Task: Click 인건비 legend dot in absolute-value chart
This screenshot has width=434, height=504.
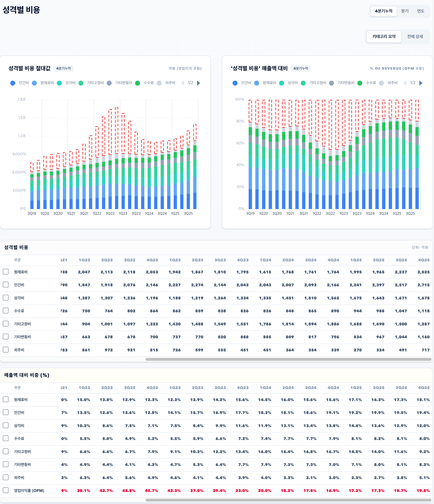Action: point(13,83)
